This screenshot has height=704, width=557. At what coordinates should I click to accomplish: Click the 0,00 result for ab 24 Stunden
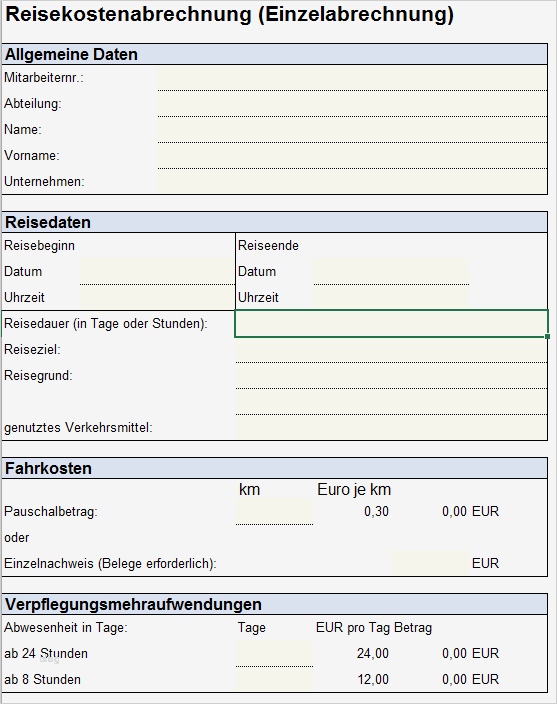pos(454,653)
